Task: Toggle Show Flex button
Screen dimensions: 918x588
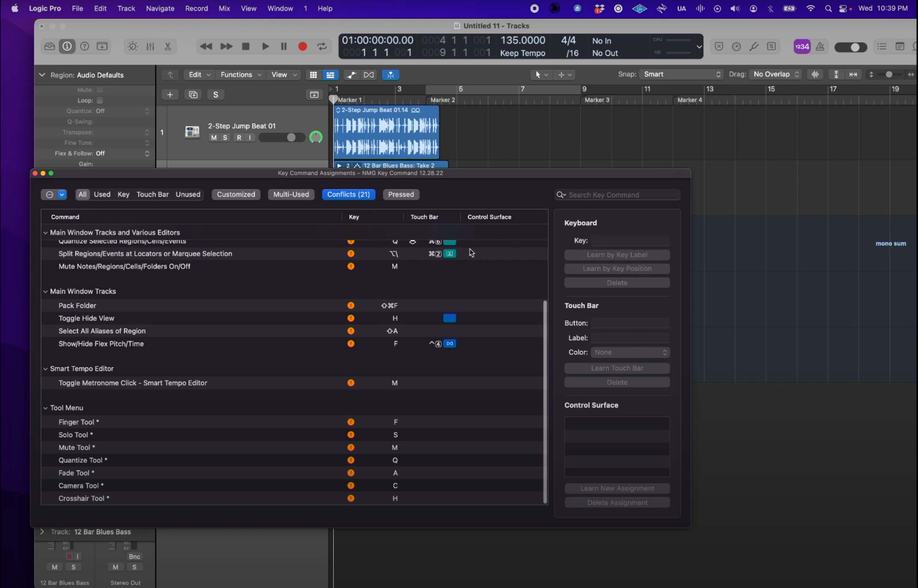Action: click(x=369, y=75)
